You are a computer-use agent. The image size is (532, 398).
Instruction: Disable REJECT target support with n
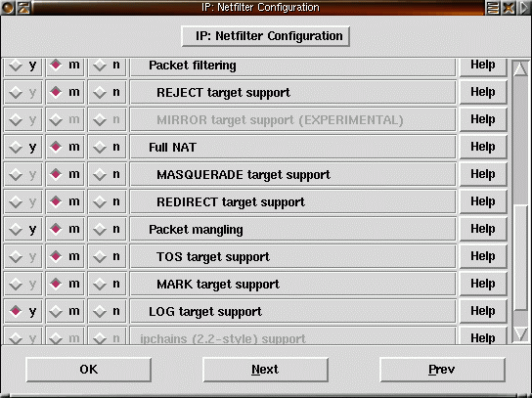coord(108,92)
